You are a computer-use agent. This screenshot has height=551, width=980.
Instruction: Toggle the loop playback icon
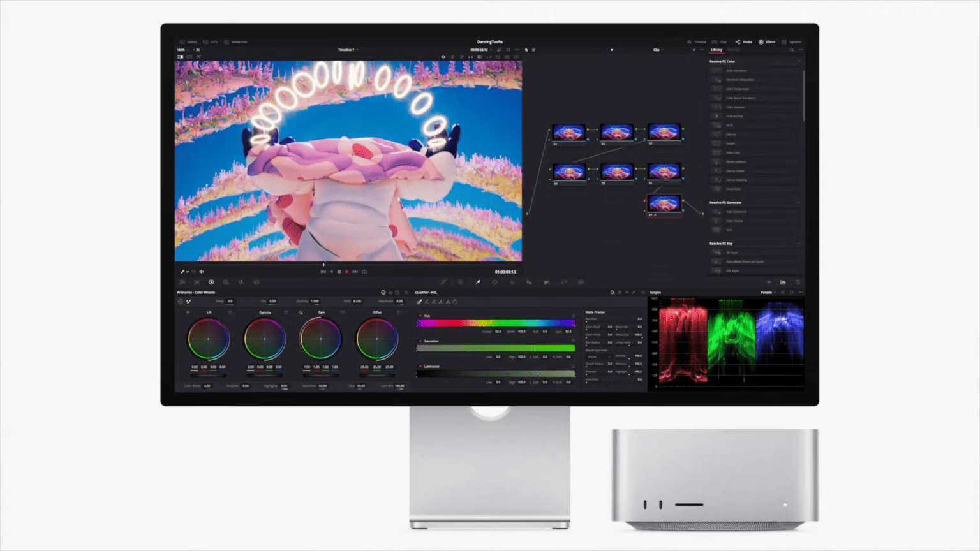(x=364, y=272)
